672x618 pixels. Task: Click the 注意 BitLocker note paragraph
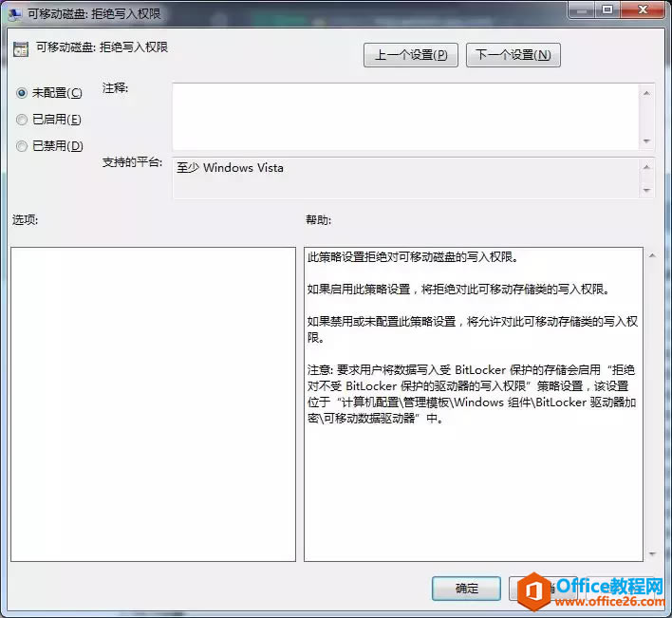(472, 394)
